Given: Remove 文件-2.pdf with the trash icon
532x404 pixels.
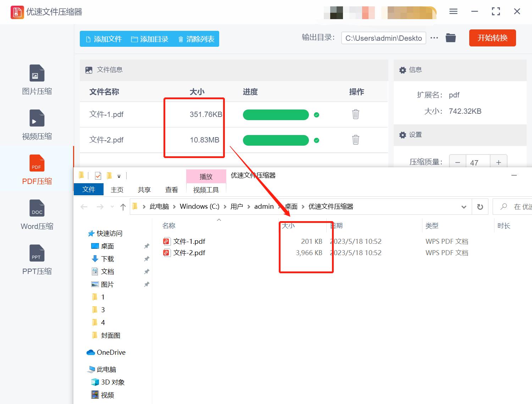Looking at the screenshot, I should tap(356, 140).
